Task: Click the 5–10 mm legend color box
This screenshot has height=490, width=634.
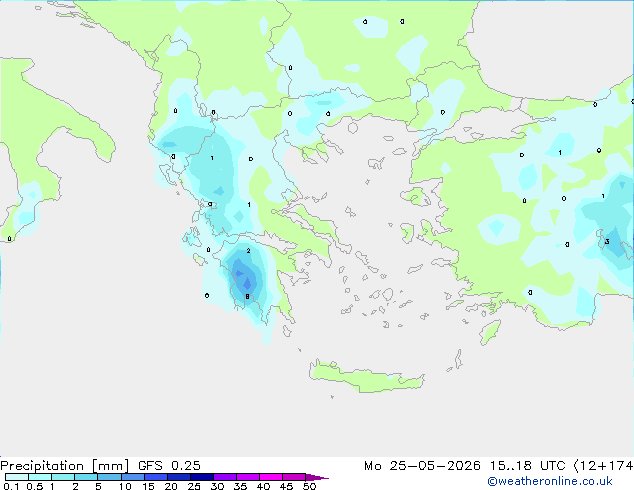Action: 109,477
